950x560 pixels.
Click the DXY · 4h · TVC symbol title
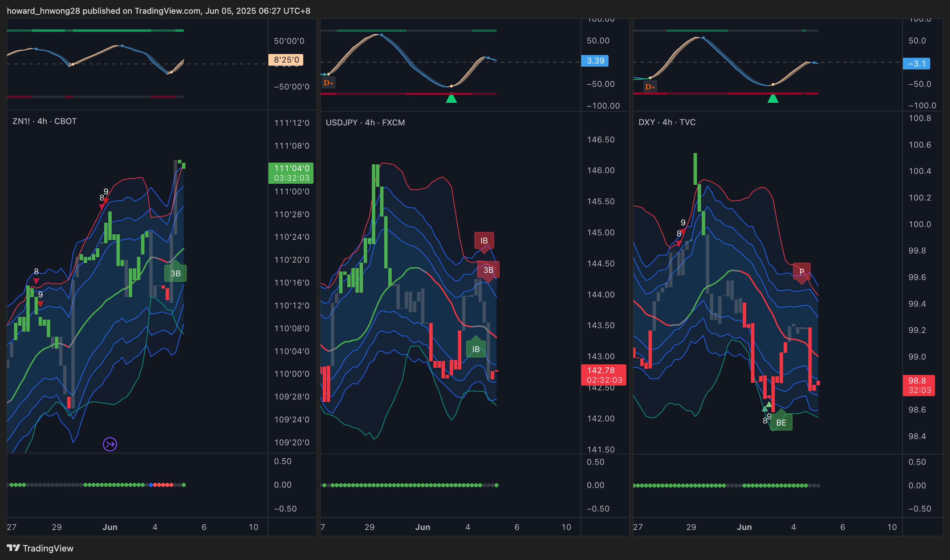pos(667,122)
